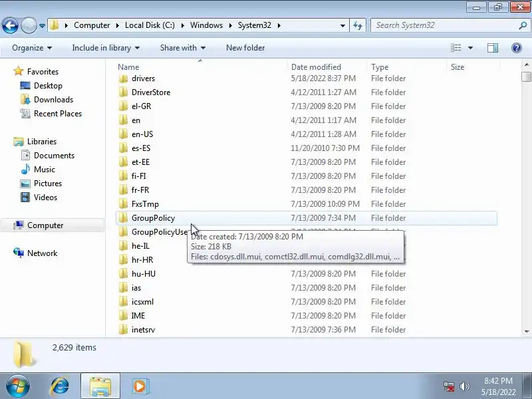Click the Refresh button beside address bar
Viewport: 532px width, 399px height.
point(358,25)
